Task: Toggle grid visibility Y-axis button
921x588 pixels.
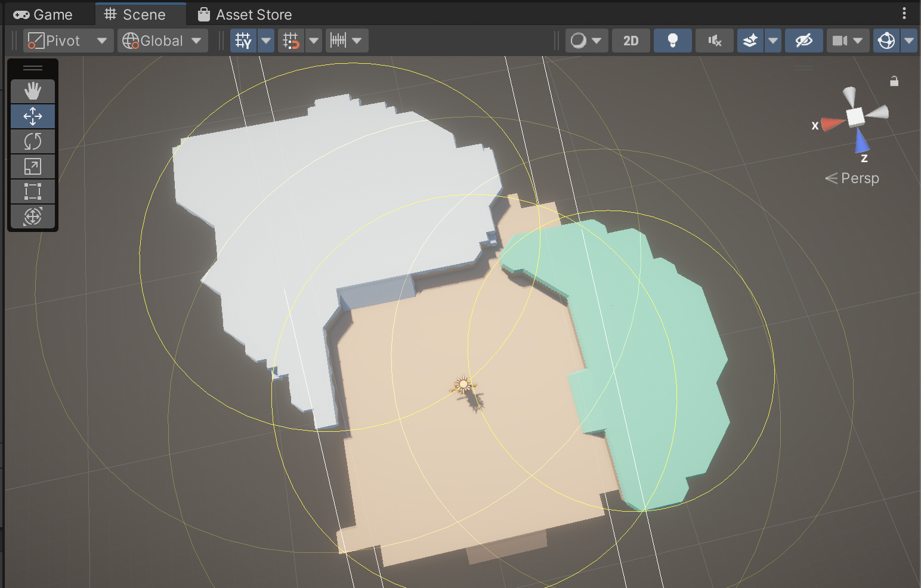Action: pos(243,41)
